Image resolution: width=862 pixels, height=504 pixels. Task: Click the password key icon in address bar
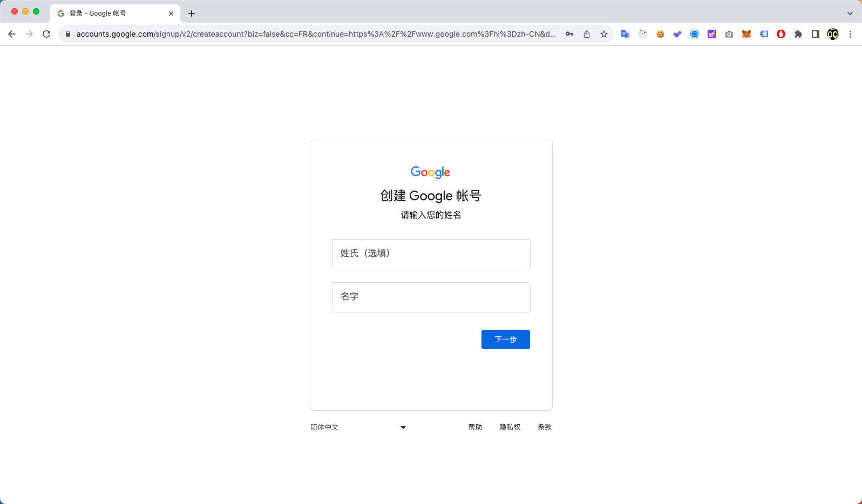569,34
